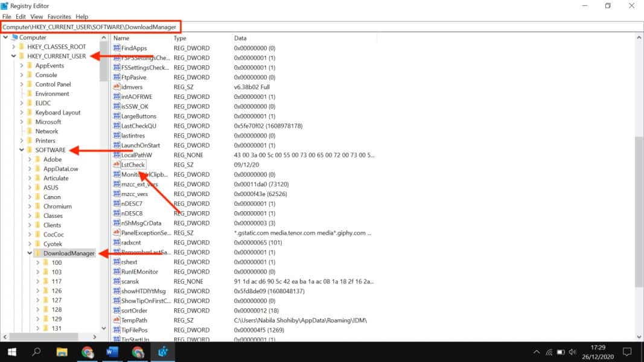This screenshot has height=362, width=644.
Task: Select the scansk binary value icon
Action: point(116,282)
